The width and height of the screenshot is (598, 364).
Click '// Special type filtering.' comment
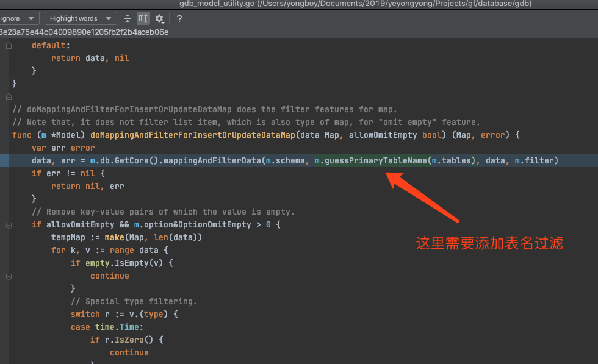pos(134,301)
